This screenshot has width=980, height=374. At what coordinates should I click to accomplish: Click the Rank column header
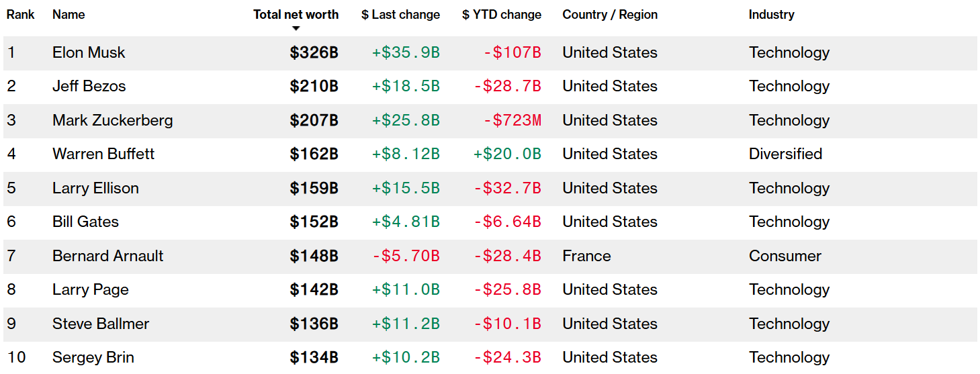tap(21, 14)
